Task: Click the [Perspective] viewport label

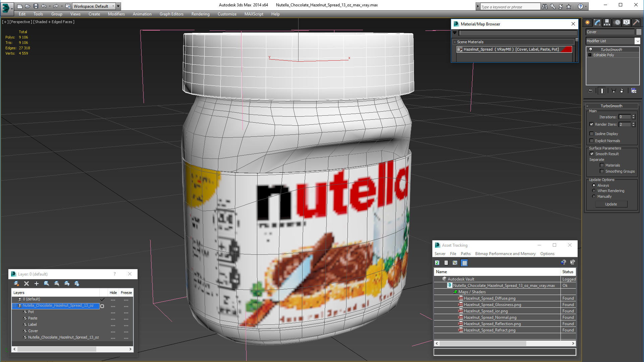Action: [x=21, y=22]
